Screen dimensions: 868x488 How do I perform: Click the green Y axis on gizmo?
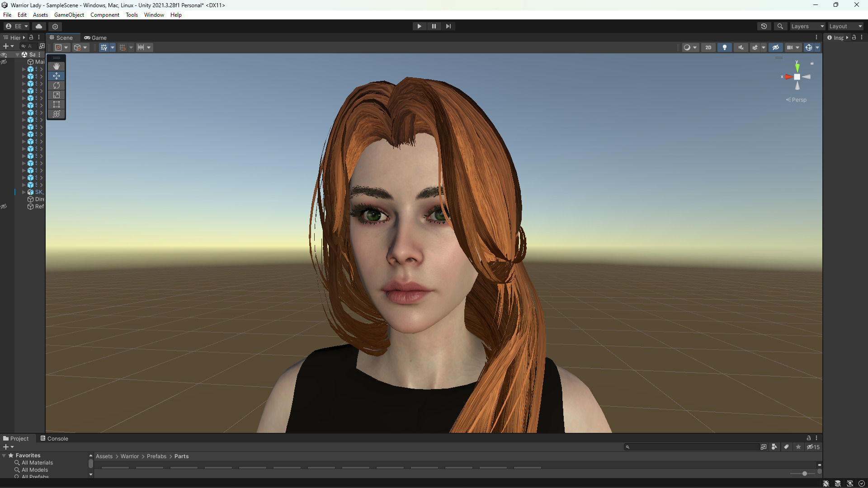(797, 67)
